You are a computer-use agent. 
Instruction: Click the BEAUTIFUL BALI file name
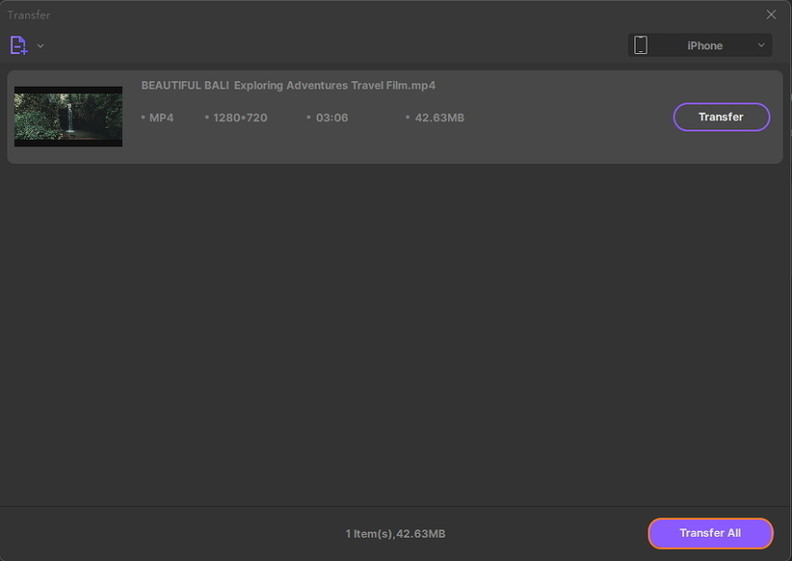(x=288, y=85)
